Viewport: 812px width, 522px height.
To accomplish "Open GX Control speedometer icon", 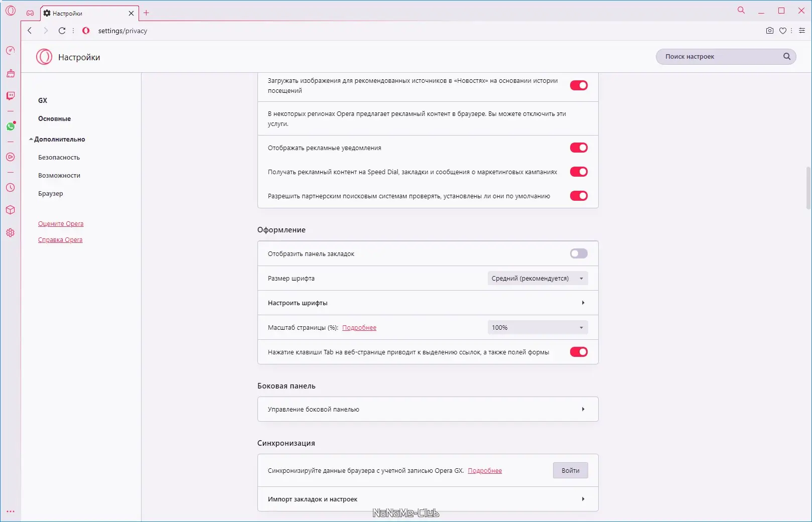I will [x=11, y=50].
